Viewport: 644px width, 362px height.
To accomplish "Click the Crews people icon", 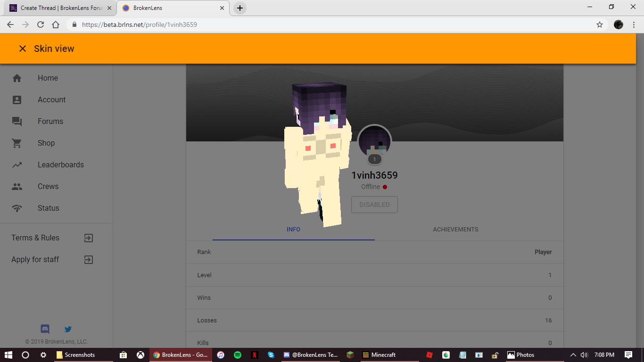I will [17, 187].
